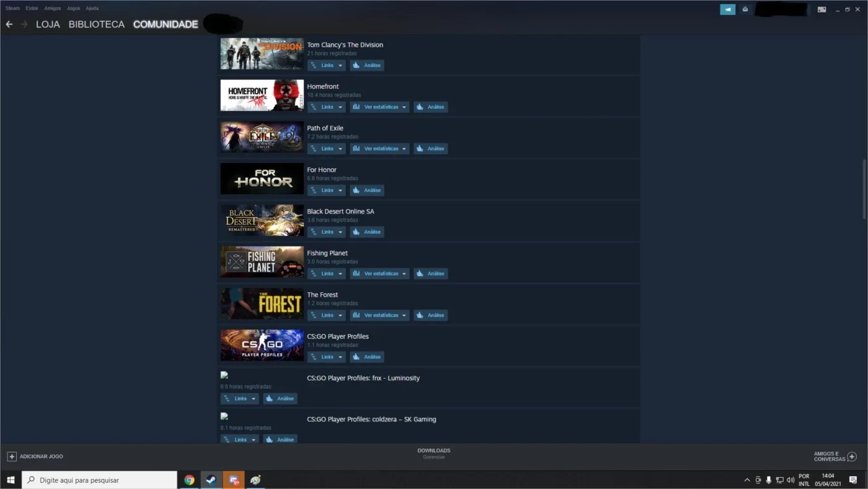The height and width of the screenshot is (489, 868).
Task: Click the plus icon beside Adicionar Jogo
Action: pos(11,456)
